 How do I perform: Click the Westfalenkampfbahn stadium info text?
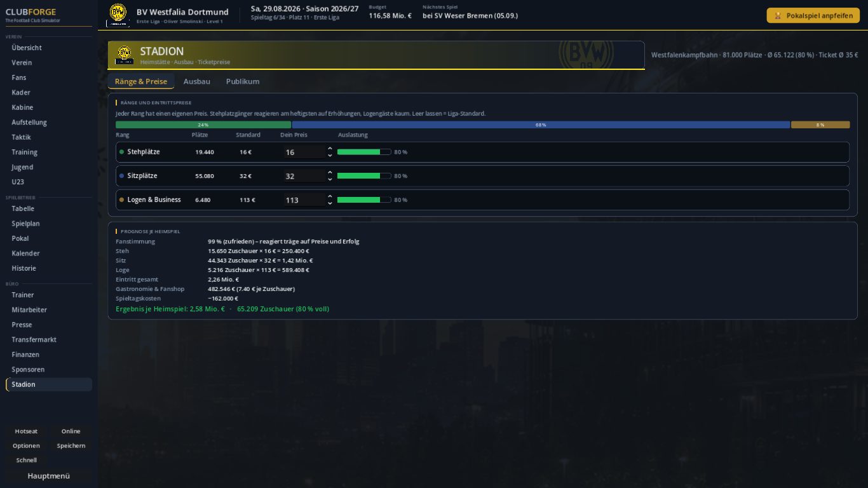click(x=755, y=55)
